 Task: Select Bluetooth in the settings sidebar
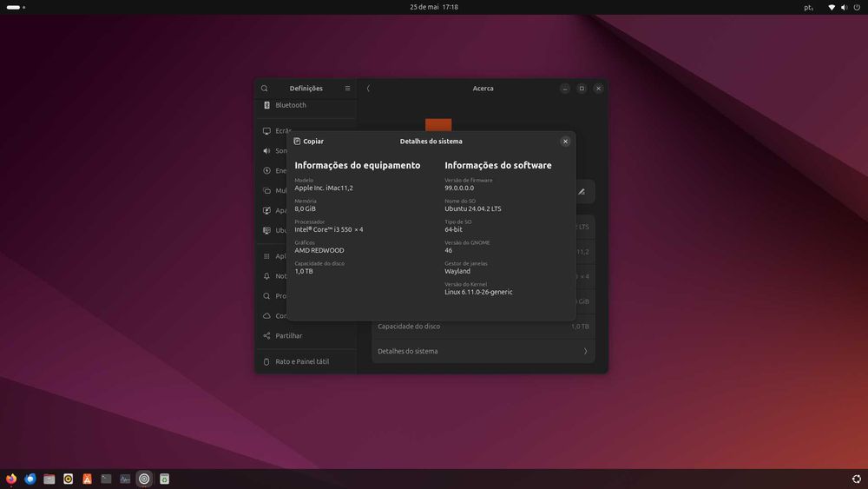click(306, 105)
